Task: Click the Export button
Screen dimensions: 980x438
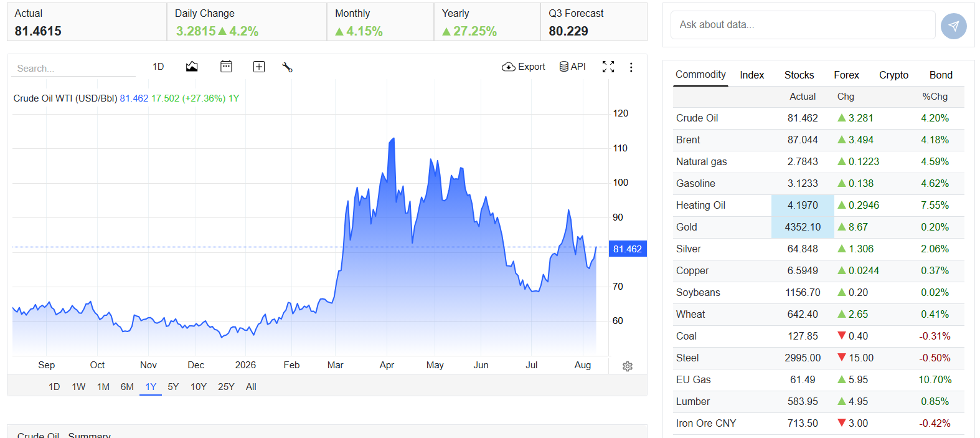Action: (524, 67)
